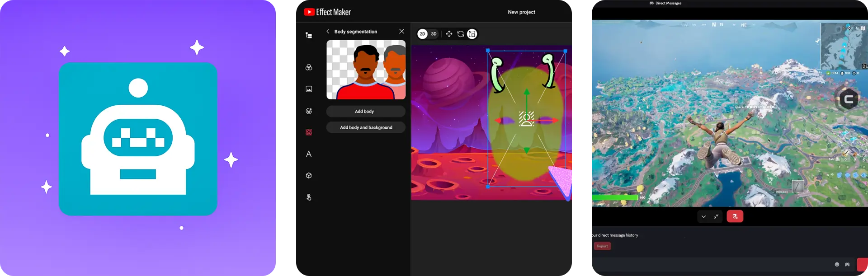This screenshot has width=868, height=276.
Task: Click the top-left blue selection handle
Action: [488, 51]
